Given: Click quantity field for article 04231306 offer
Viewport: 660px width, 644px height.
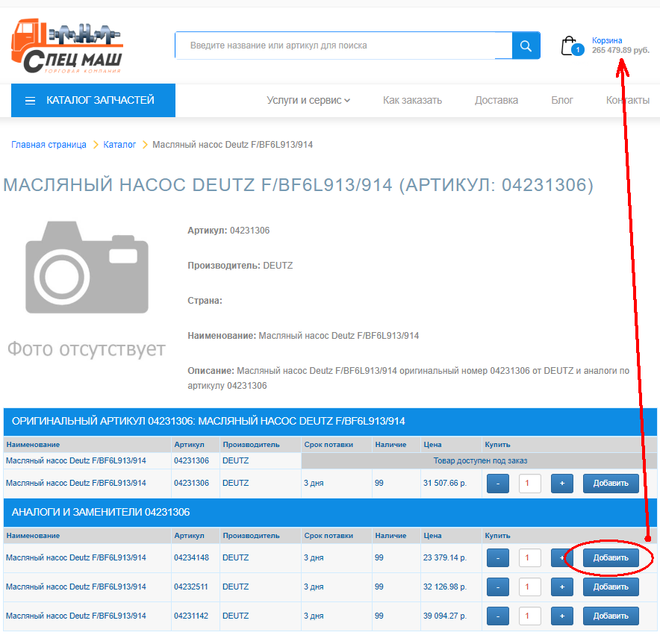Looking at the screenshot, I should click(x=530, y=484).
